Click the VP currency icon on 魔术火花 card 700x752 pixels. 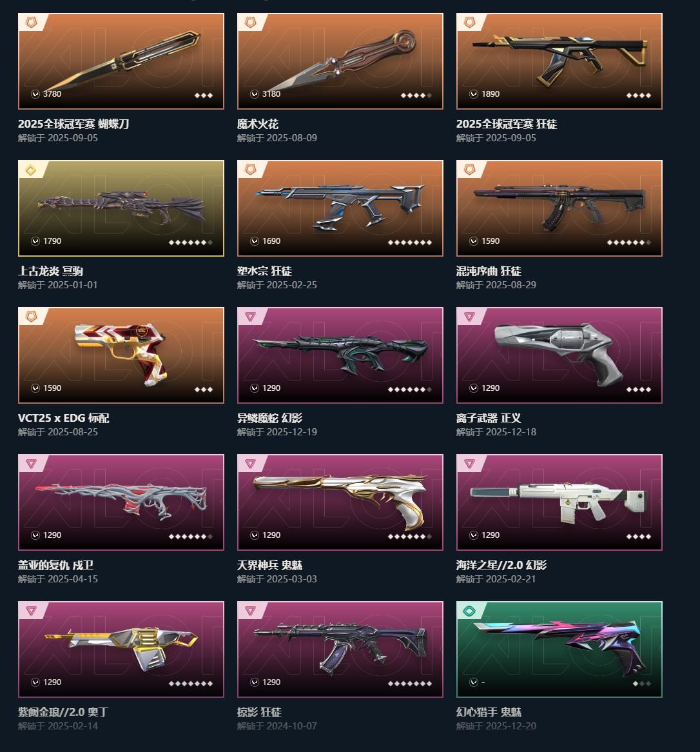(255, 94)
